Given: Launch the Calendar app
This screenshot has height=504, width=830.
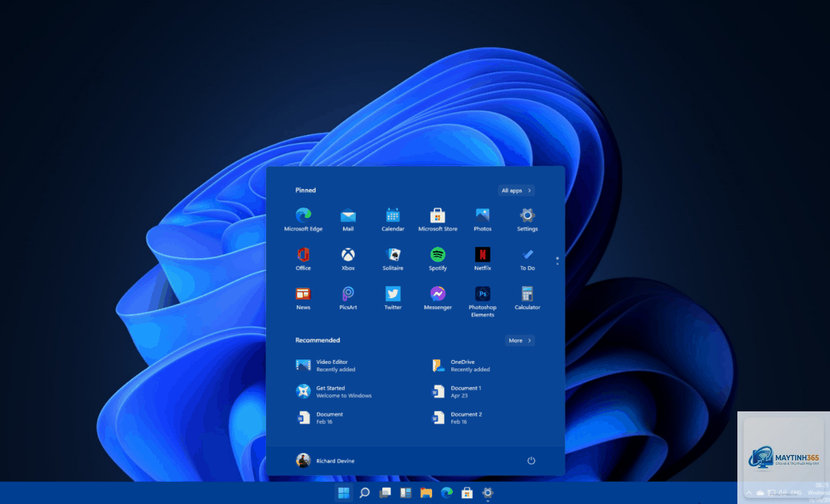Looking at the screenshot, I should click(393, 219).
